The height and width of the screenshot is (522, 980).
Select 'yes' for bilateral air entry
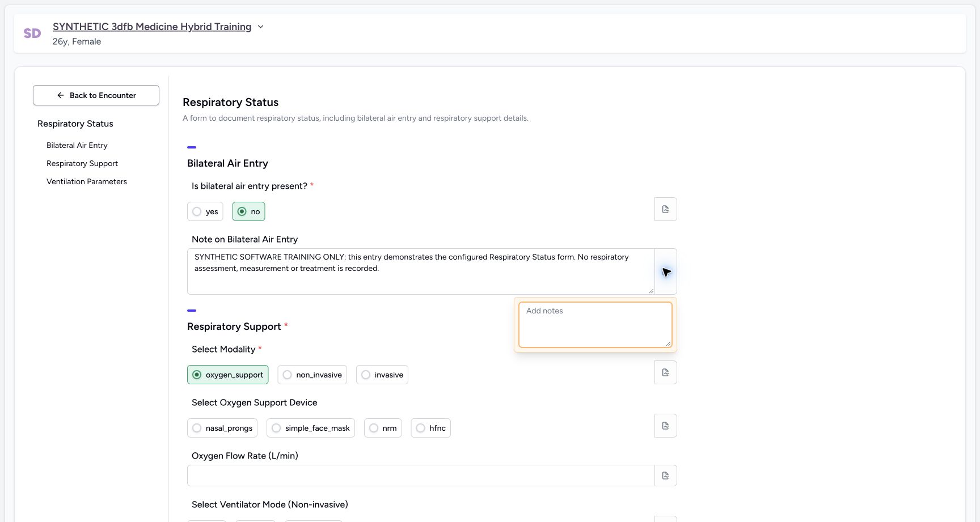(205, 211)
